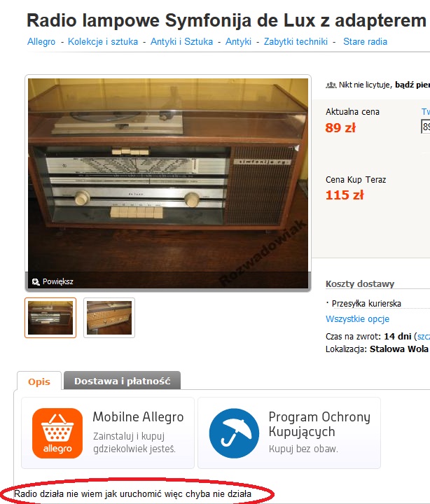Click the Mobilne Allegro banner heading
Screen dimensions: 430x504
tap(138, 417)
